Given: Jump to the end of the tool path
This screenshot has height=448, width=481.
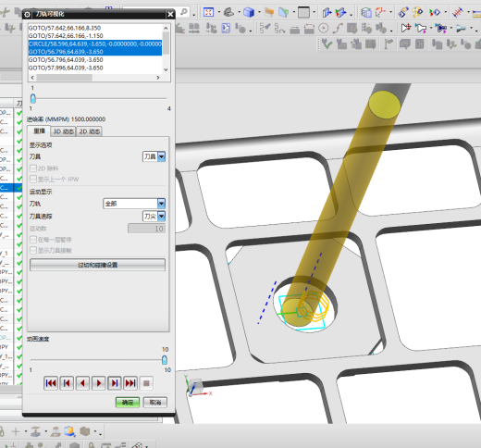Looking at the screenshot, I should 130,383.
